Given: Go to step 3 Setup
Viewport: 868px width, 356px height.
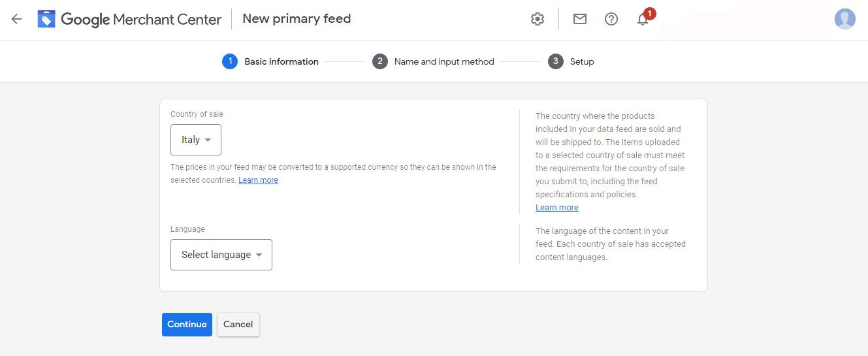Looking at the screenshot, I should point(571,61).
